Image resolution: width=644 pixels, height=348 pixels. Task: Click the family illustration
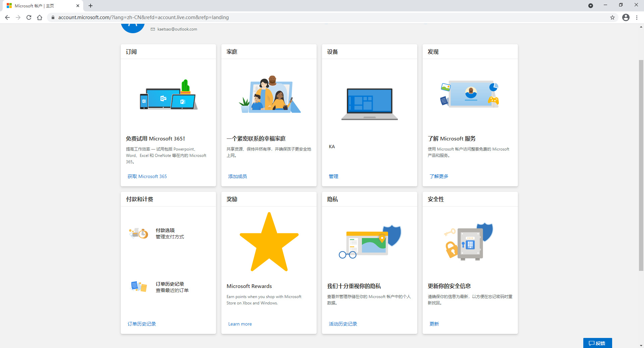pyautogui.click(x=269, y=94)
